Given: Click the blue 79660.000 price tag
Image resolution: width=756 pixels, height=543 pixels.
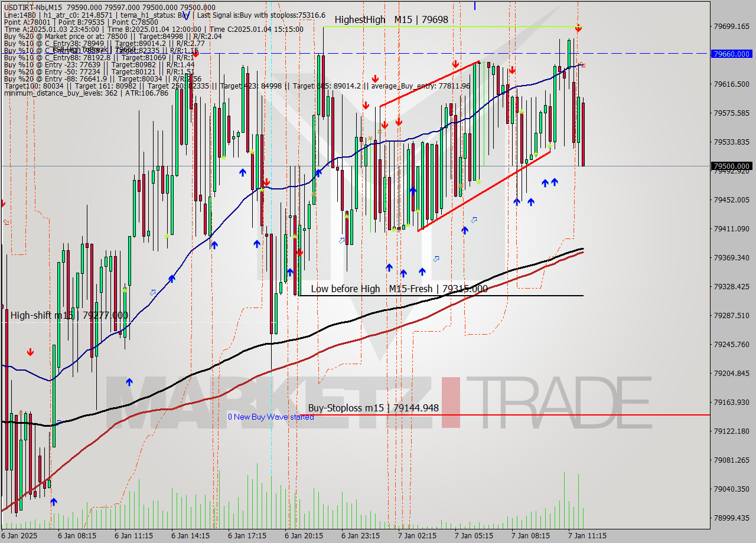Looking at the screenshot, I should click(732, 54).
